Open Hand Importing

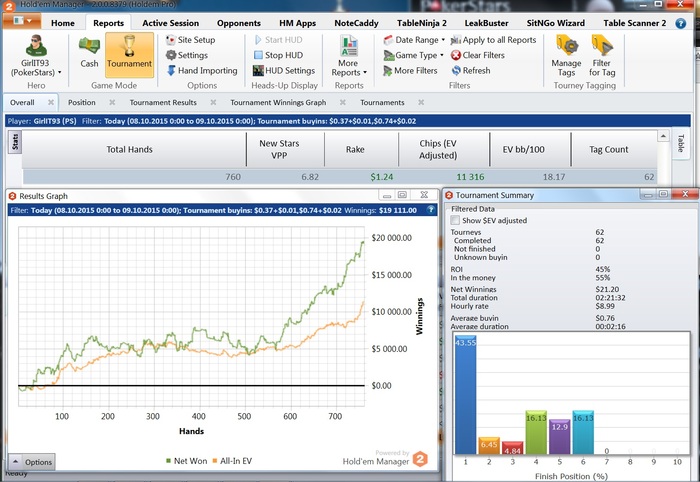click(x=202, y=71)
